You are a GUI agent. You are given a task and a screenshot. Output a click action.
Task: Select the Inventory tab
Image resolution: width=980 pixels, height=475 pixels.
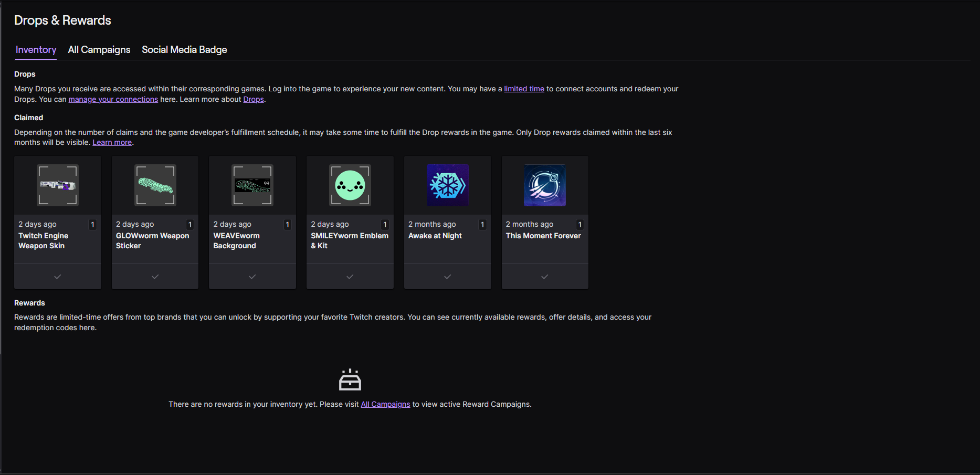[x=36, y=50]
